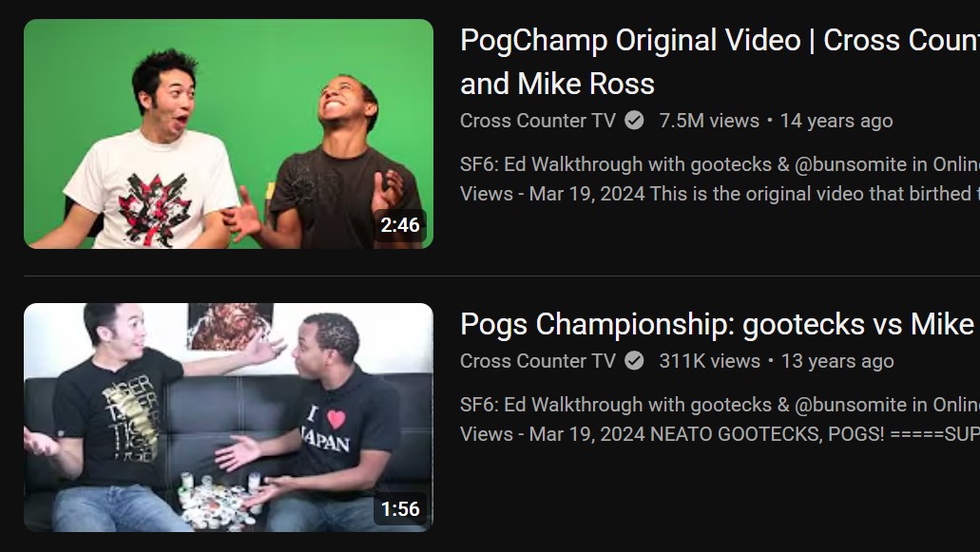Viewport: 980px width, 552px height.
Task: Click verified badge next to 311K views
Action: pos(634,361)
